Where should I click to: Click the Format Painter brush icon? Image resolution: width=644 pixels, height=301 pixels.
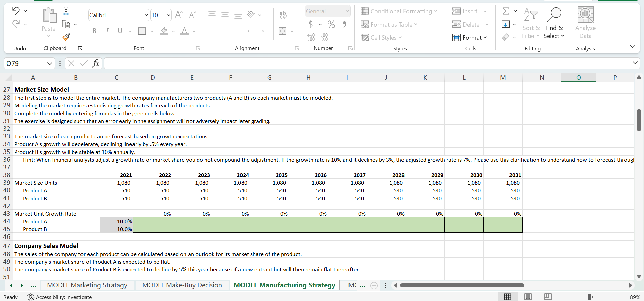[66, 37]
